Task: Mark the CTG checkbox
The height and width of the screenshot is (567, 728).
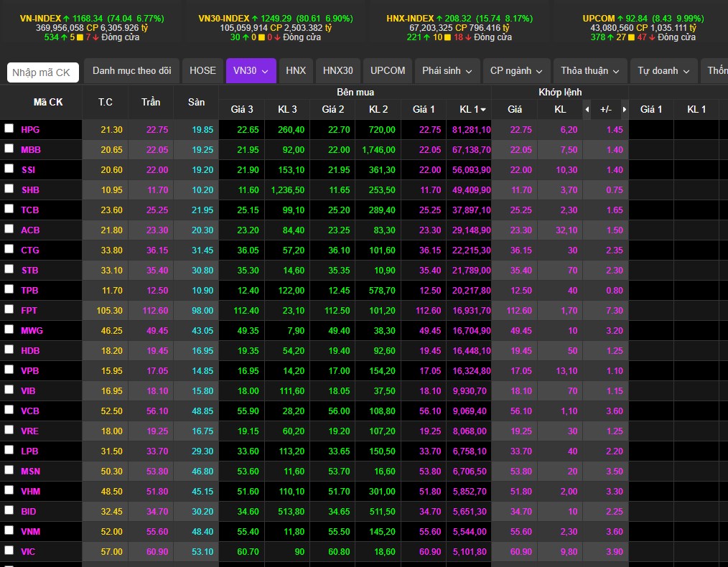Action: (x=9, y=249)
